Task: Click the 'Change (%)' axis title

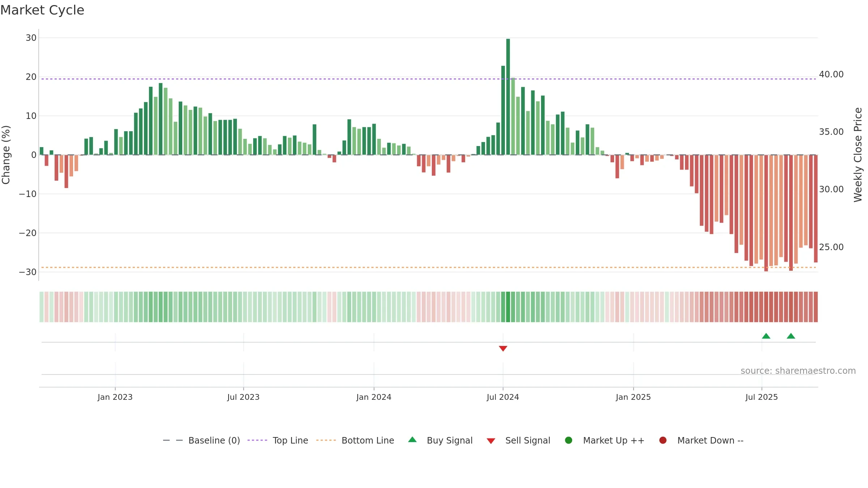Action: point(6,155)
